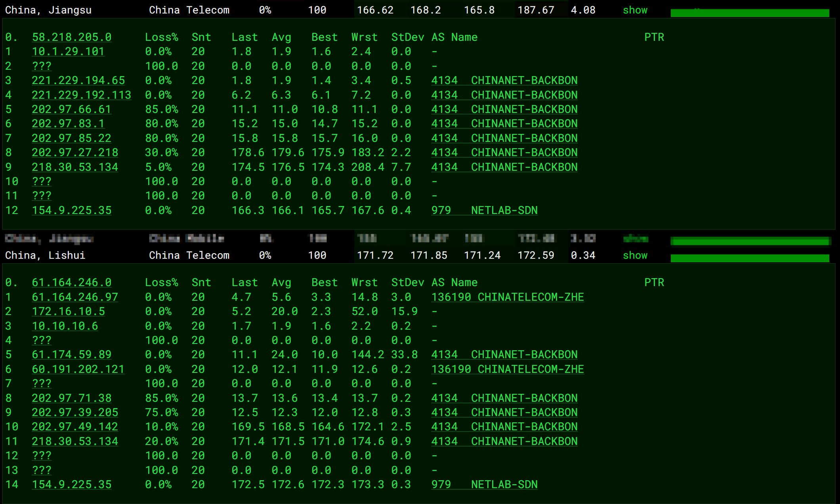Click green latency bar for China, Lishui
Viewport: 840px width, 504px height.
click(x=750, y=258)
